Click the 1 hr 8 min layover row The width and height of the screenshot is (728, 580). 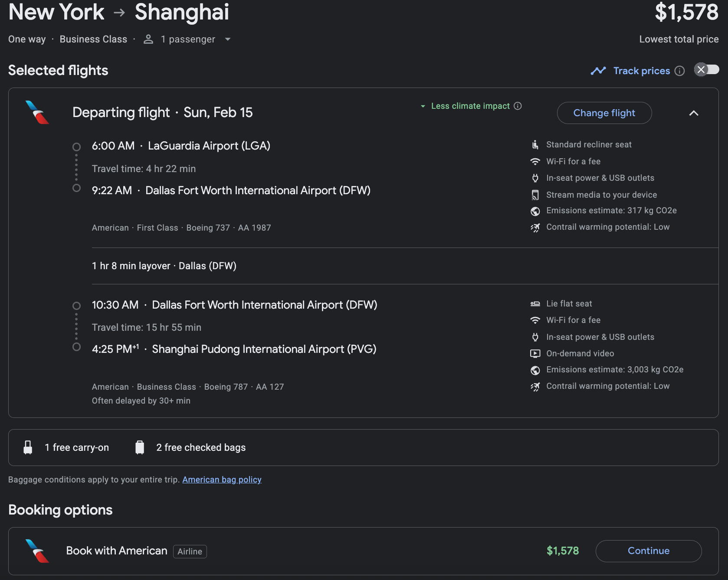click(164, 266)
